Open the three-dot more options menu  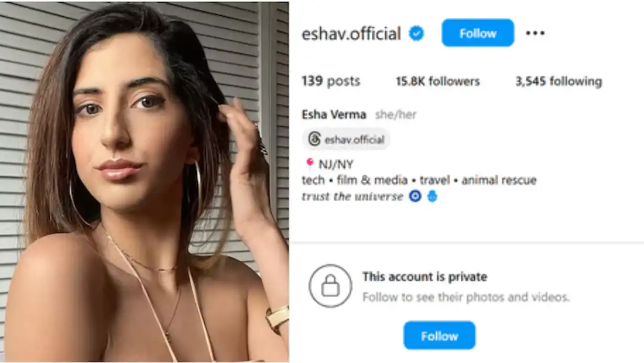[535, 33]
